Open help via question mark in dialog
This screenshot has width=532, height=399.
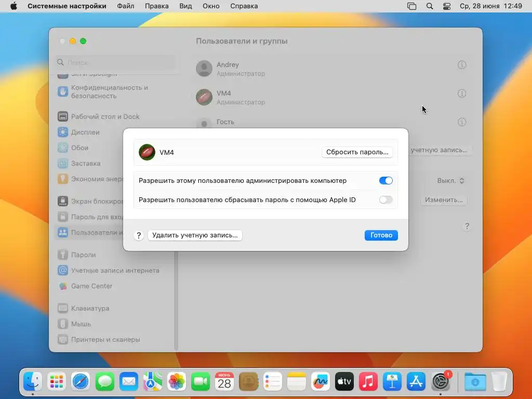click(138, 235)
